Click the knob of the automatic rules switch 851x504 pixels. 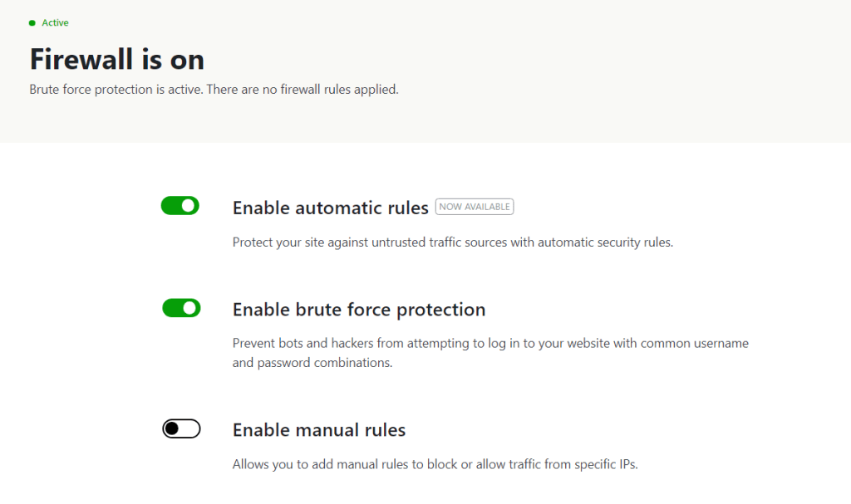[x=189, y=205]
